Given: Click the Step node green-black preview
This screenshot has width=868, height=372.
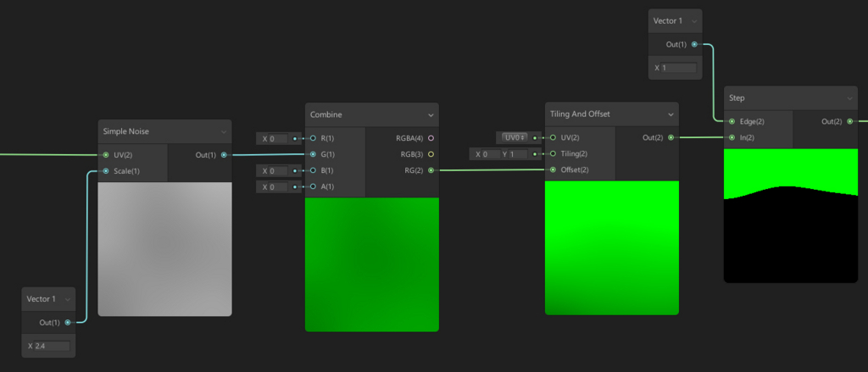Looking at the screenshot, I should click(x=791, y=215).
